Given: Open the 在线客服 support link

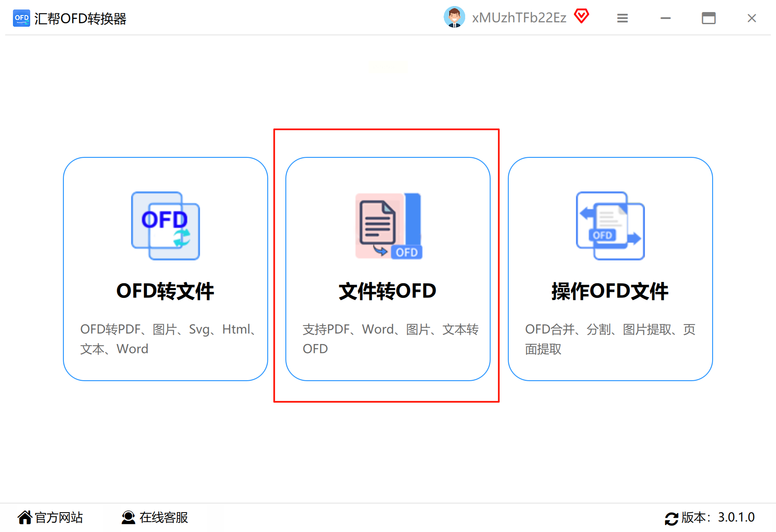Looking at the screenshot, I should coord(164,517).
